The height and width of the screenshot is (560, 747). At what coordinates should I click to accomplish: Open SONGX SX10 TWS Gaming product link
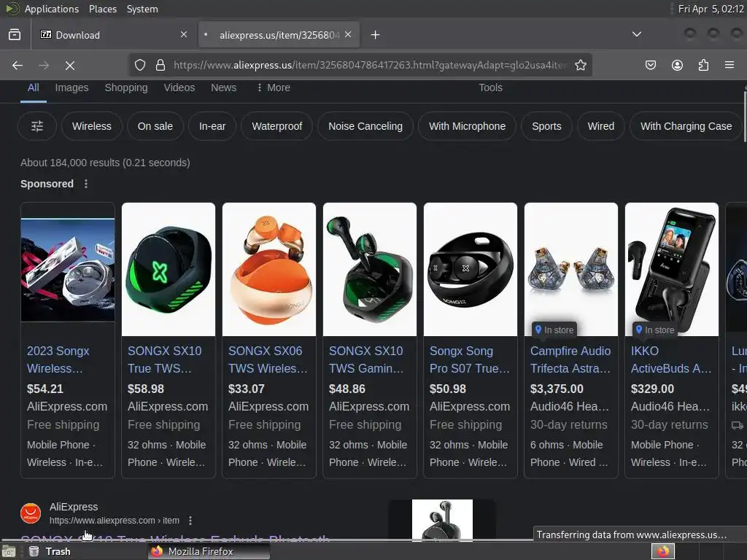coord(366,359)
